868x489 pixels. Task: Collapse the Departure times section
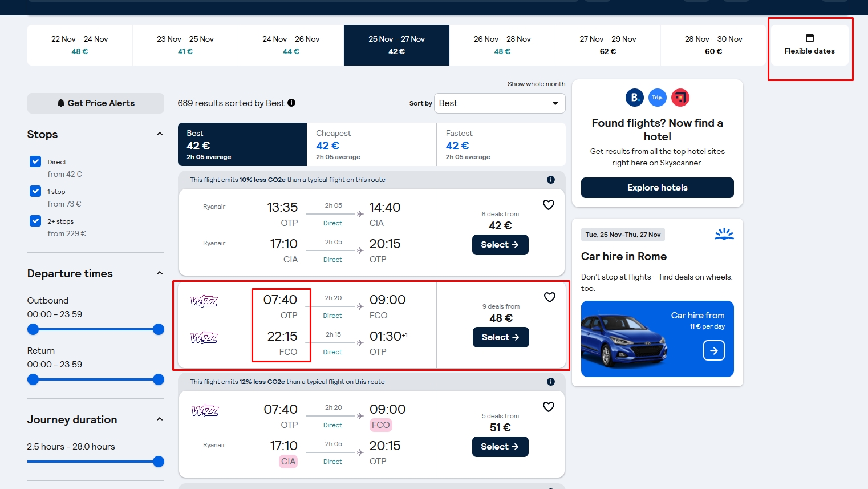(160, 273)
